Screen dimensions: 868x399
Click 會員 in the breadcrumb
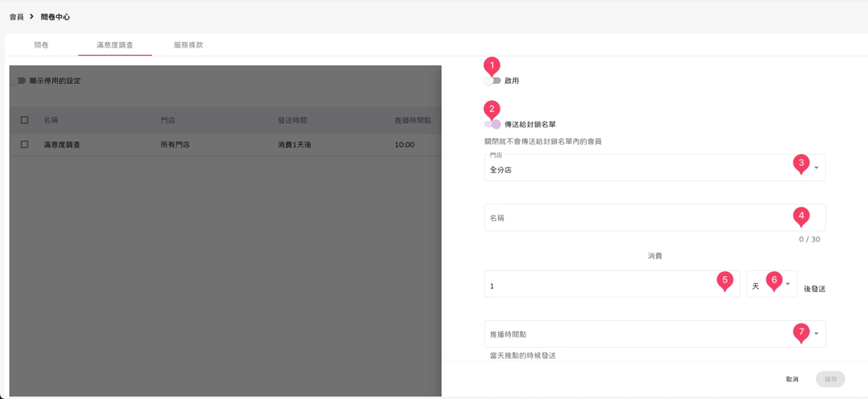[16, 17]
